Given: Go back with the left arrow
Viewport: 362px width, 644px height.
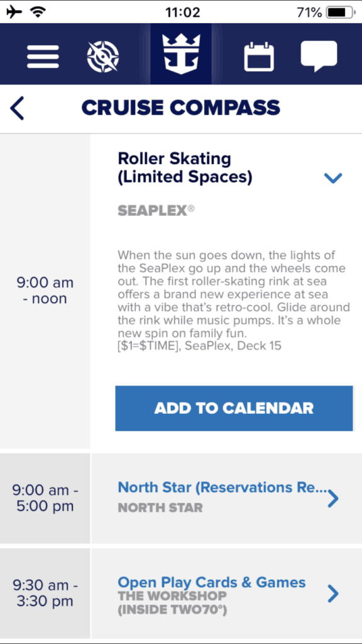Looking at the screenshot, I should 17,108.
